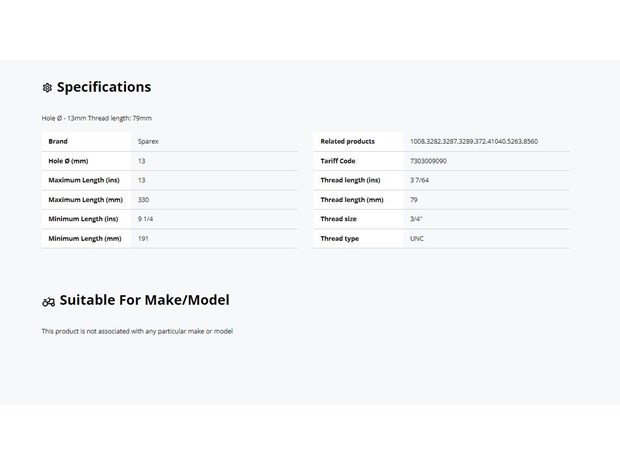
Task: Select the Suitable For Make/Model heading
Action: tap(144, 300)
